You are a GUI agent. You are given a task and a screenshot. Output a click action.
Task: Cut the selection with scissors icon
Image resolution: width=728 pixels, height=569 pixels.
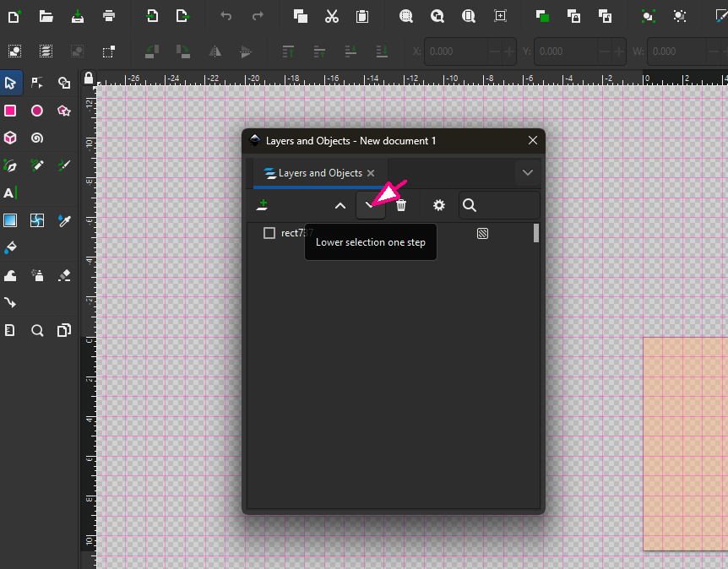332,16
